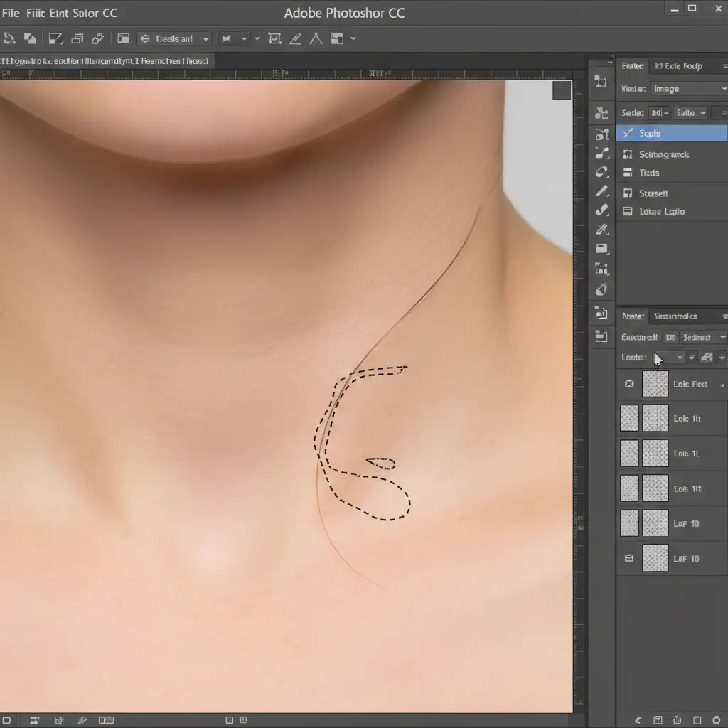728x728 pixels.
Task: Toggle the small EE button beside Sedroat
Action: click(669, 338)
